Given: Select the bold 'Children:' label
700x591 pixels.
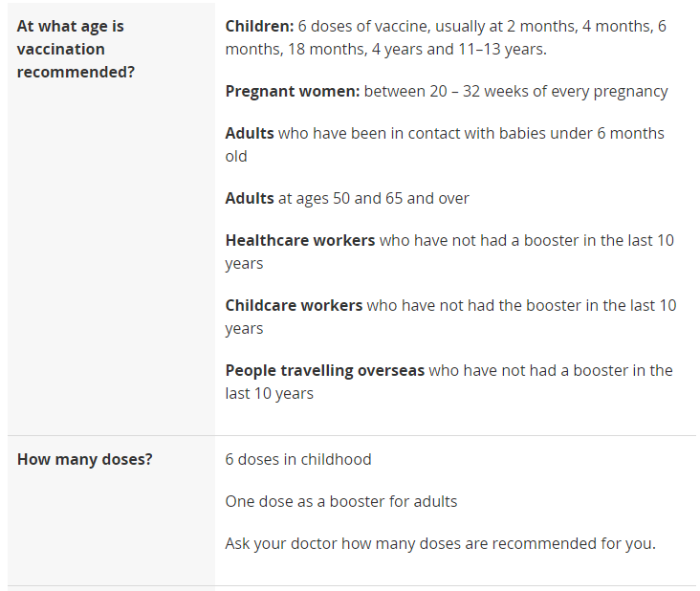Looking at the screenshot, I should [x=259, y=27].
